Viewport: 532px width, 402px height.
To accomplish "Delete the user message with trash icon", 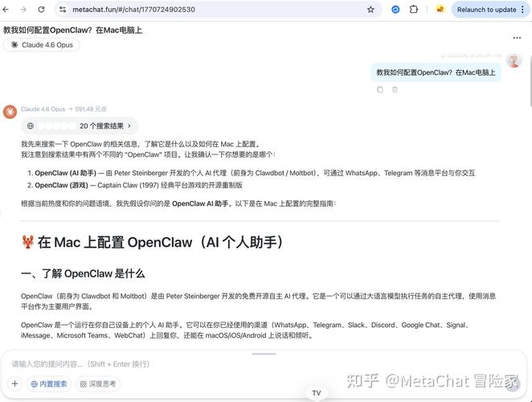I will pyautogui.click(x=395, y=89).
